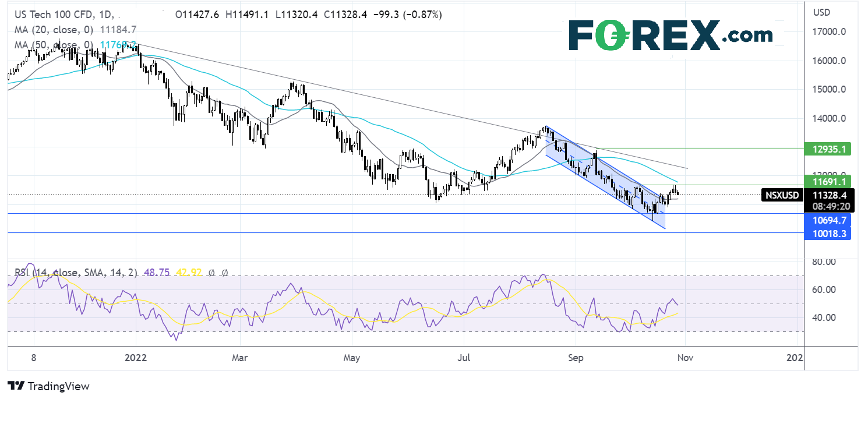Click the FOREX.com logo
868x424 pixels.
(x=670, y=36)
